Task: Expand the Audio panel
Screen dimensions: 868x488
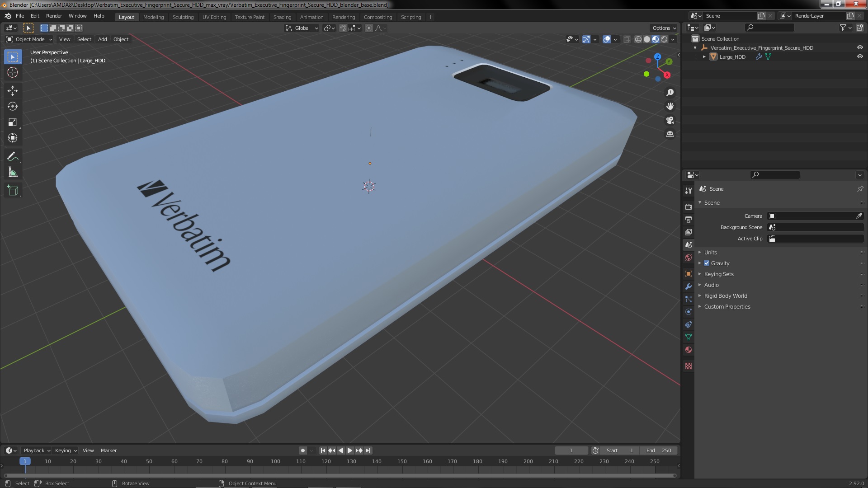Action: pos(711,285)
